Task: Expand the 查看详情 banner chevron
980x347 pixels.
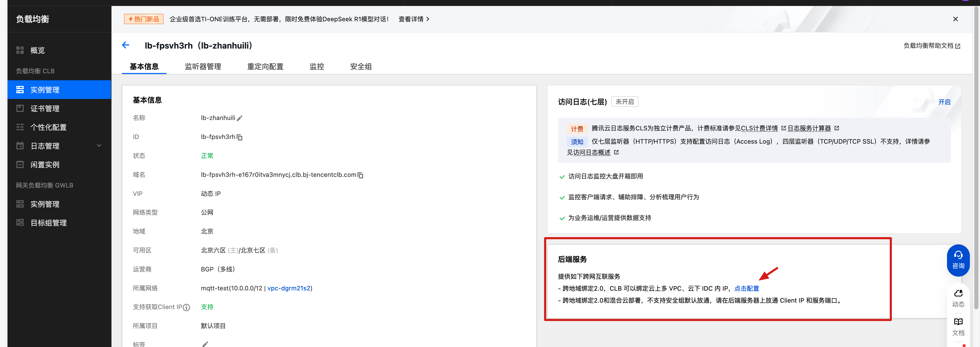Action: (428, 19)
